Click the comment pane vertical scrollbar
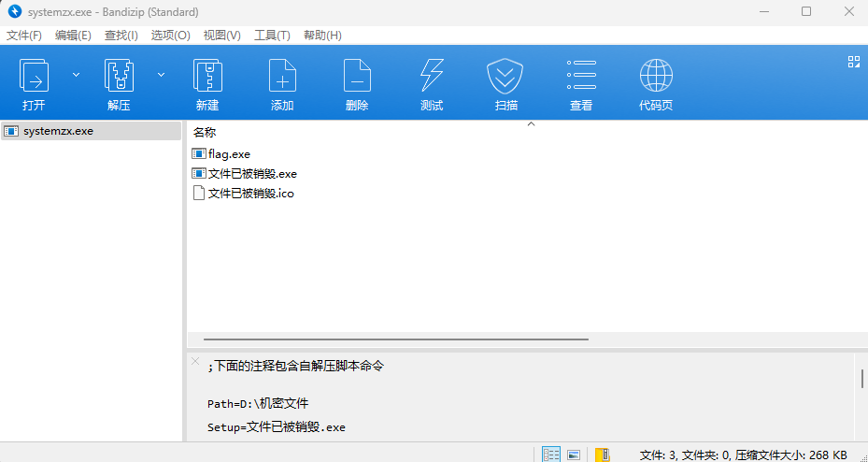Viewport: 868px width, 462px height. [862, 379]
